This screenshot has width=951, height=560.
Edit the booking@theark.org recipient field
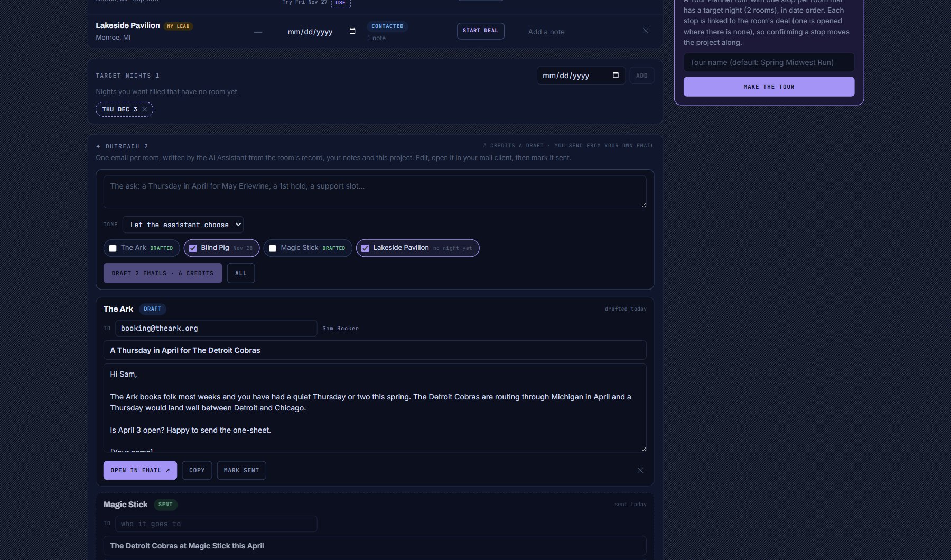[216, 328]
